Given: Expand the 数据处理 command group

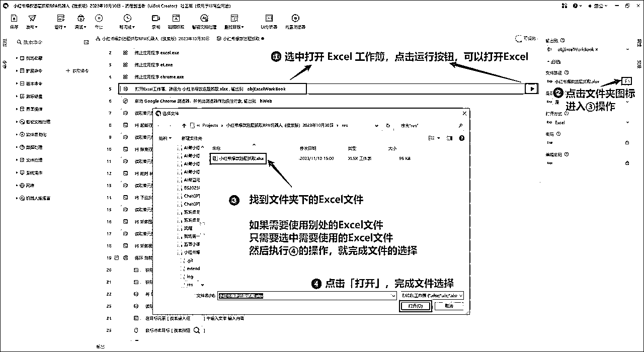Looking at the screenshot, I should [x=17, y=147].
